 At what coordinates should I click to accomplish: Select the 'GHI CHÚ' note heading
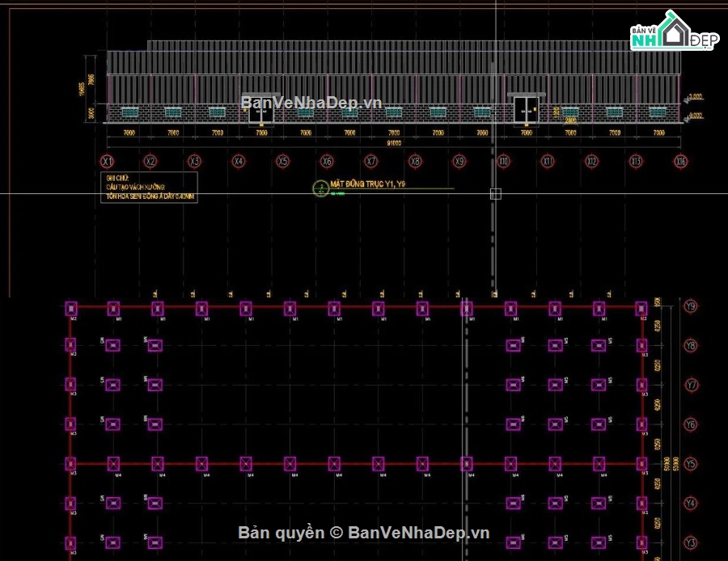coord(117,178)
